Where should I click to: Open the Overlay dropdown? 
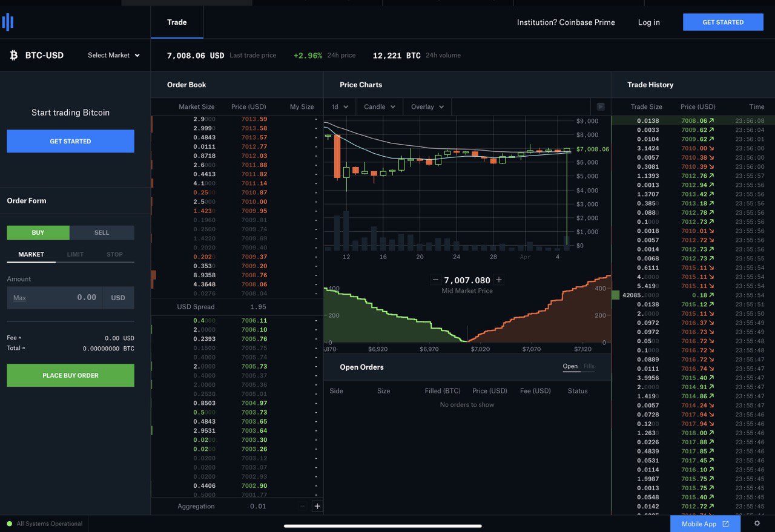pyautogui.click(x=427, y=107)
